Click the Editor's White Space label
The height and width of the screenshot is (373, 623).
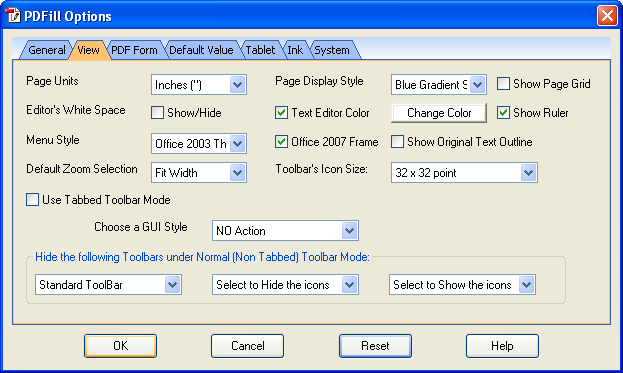point(76,110)
